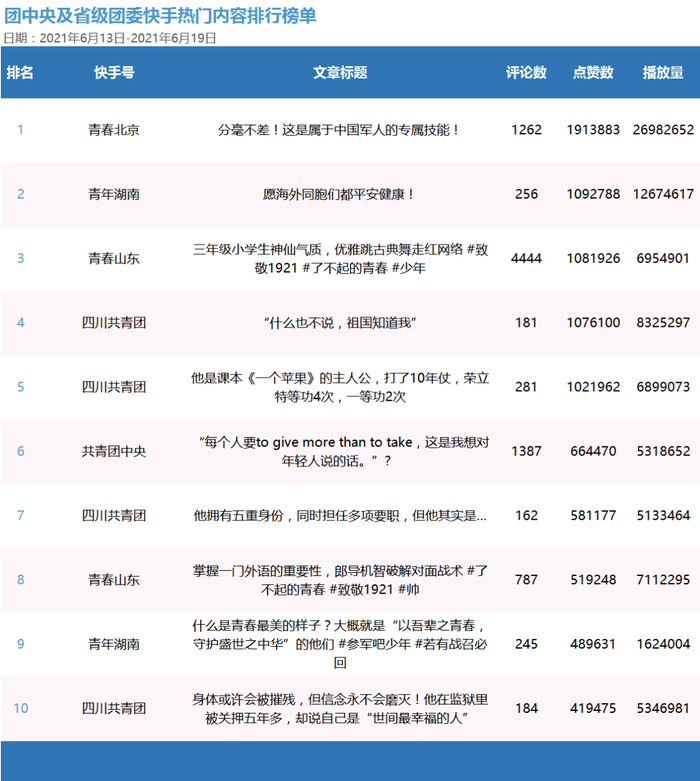The image size is (700, 781).
Task: Open the title about 掌握一门外语的重要性
Action: tap(340, 580)
